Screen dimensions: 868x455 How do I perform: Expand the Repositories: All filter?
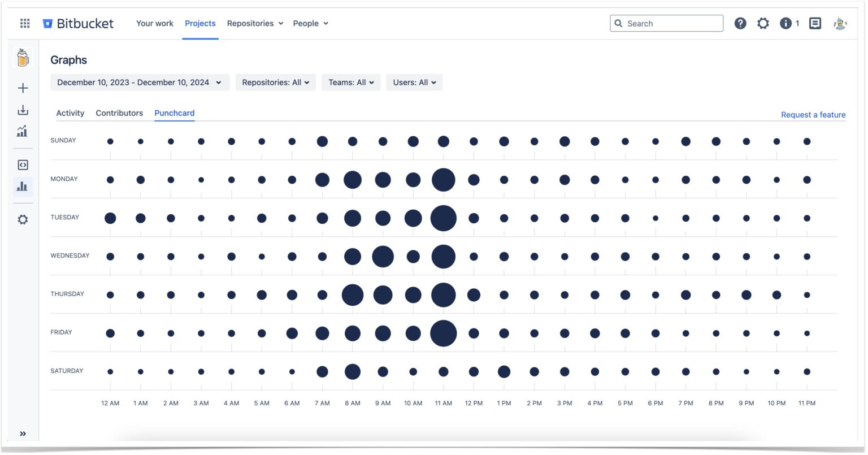[x=275, y=82]
